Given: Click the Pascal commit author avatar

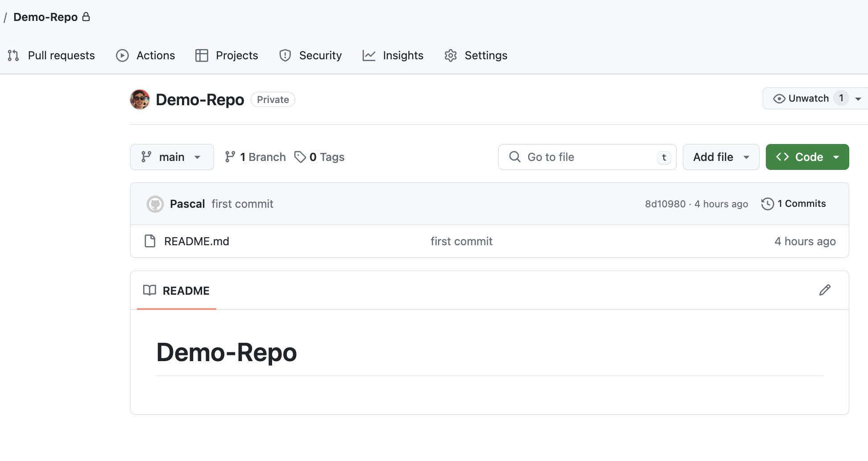Looking at the screenshot, I should [155, 204].
